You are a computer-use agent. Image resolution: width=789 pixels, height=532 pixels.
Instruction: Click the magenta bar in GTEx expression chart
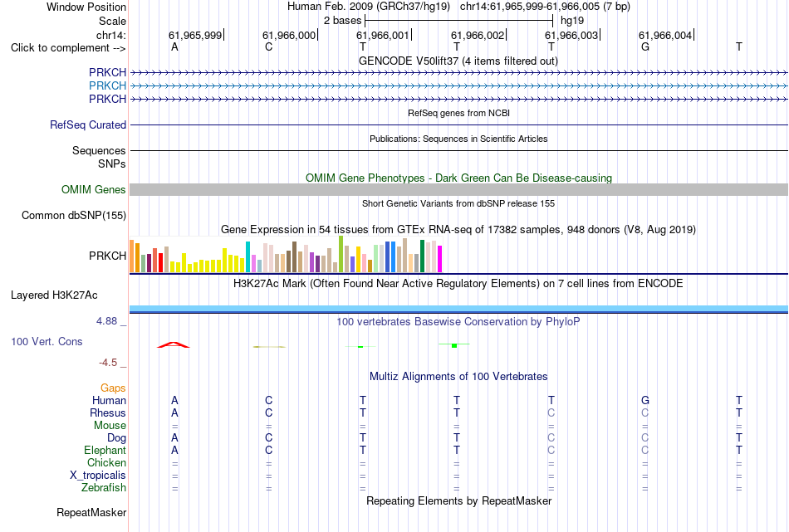(x=440, y=259)
